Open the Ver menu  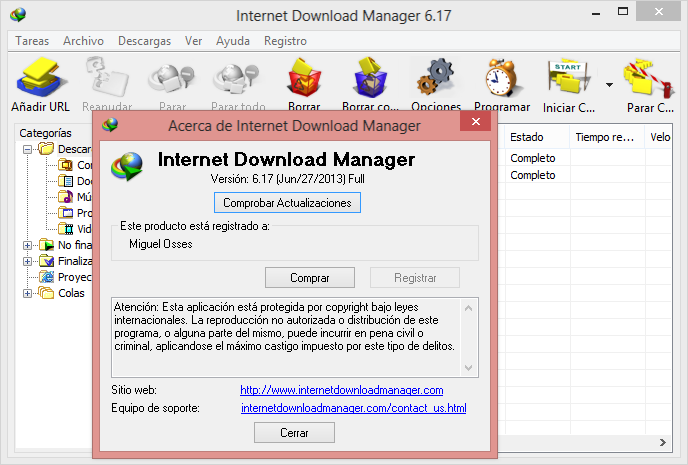pos(194,41)
